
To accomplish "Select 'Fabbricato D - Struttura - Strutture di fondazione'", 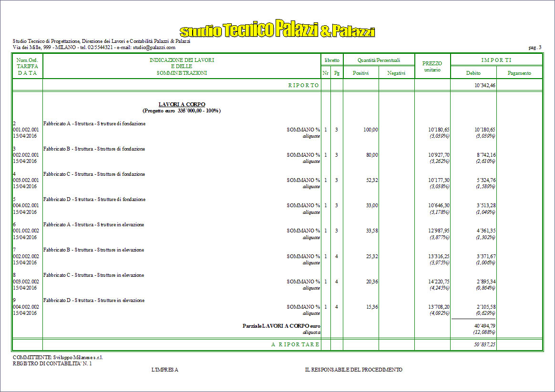I will (x=94, y=200).
